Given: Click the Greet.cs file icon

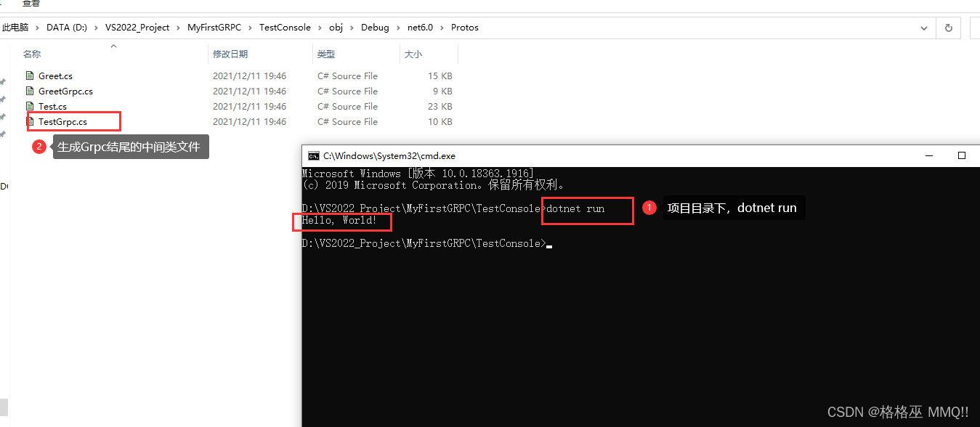Looking at the screenshot, I should (30, 76).
